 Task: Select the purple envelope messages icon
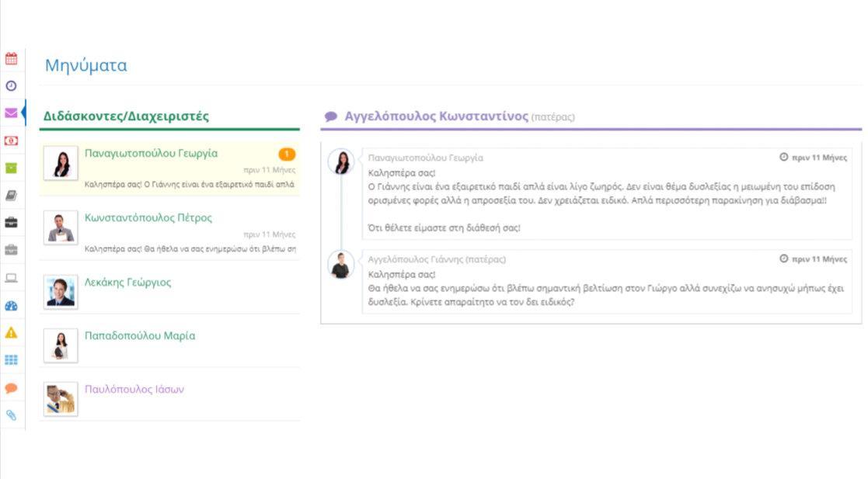pyautogui.click(x=11, y=113)
